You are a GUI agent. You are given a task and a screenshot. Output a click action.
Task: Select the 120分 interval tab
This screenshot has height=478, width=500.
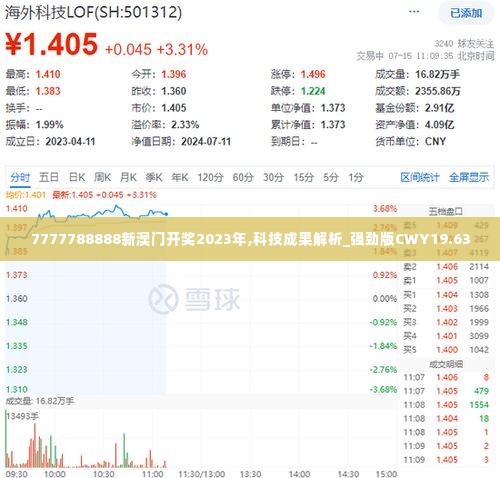210,177
